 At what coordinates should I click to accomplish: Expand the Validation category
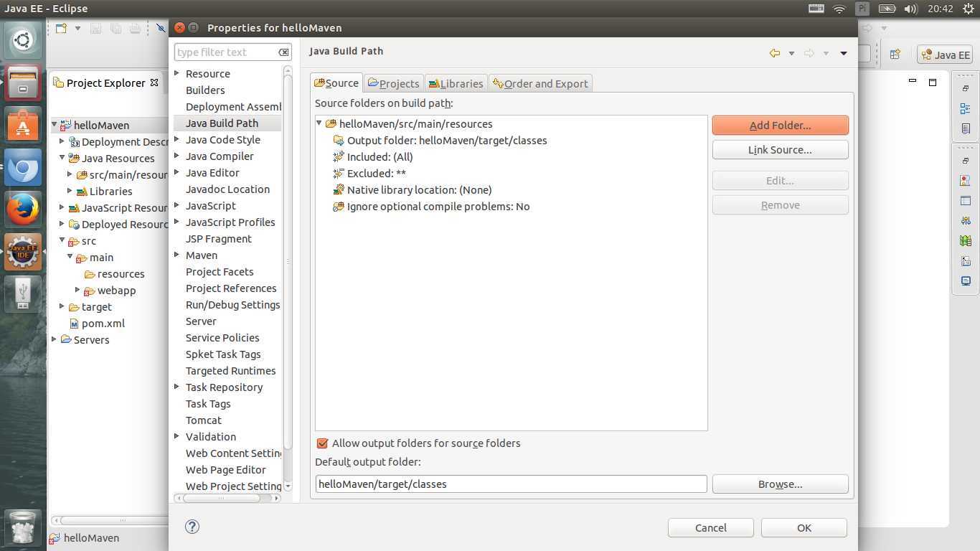(177, 436)
